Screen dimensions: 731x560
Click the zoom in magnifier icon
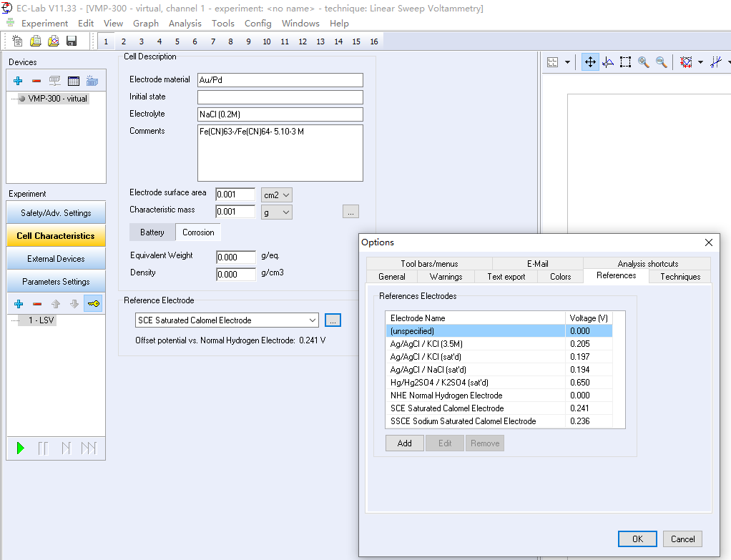click(x=643, y=62)
